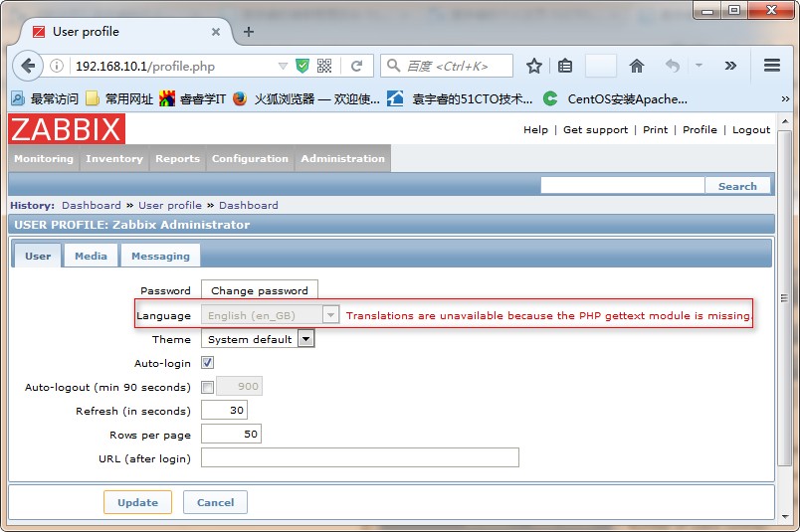Viewport: 800px width, 532px height.
Task: Click the browser URL address field
Action: (173, 66)
